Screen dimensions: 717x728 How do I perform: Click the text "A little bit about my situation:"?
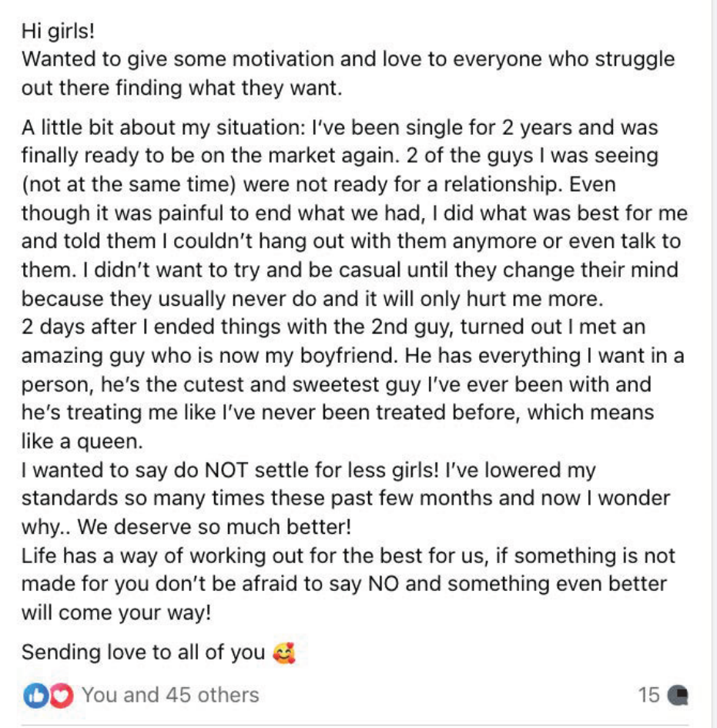click(163, 128)
